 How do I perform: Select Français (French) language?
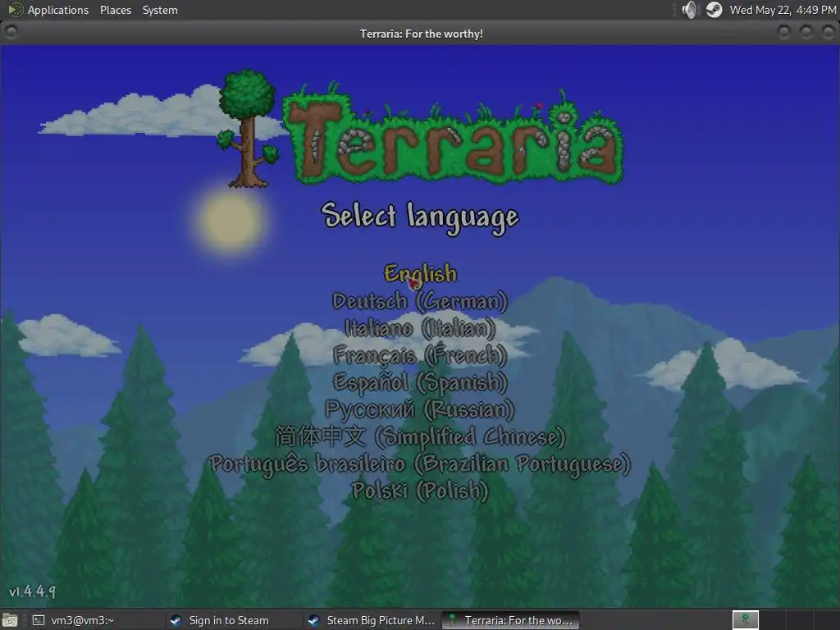[x=420, y=355]
